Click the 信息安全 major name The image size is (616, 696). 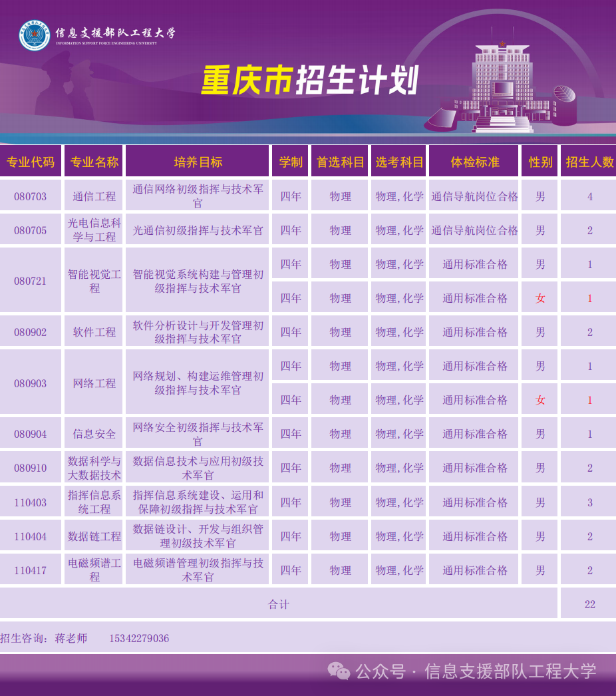[x=94, y=434]
